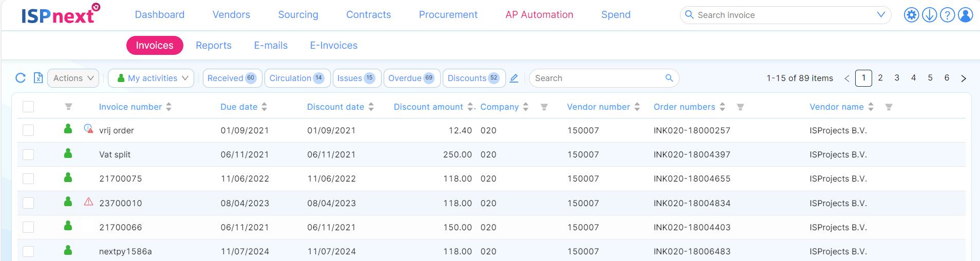
Task: Click the edit pencil icon beside Discounts
Action: [x=514, y=78]
